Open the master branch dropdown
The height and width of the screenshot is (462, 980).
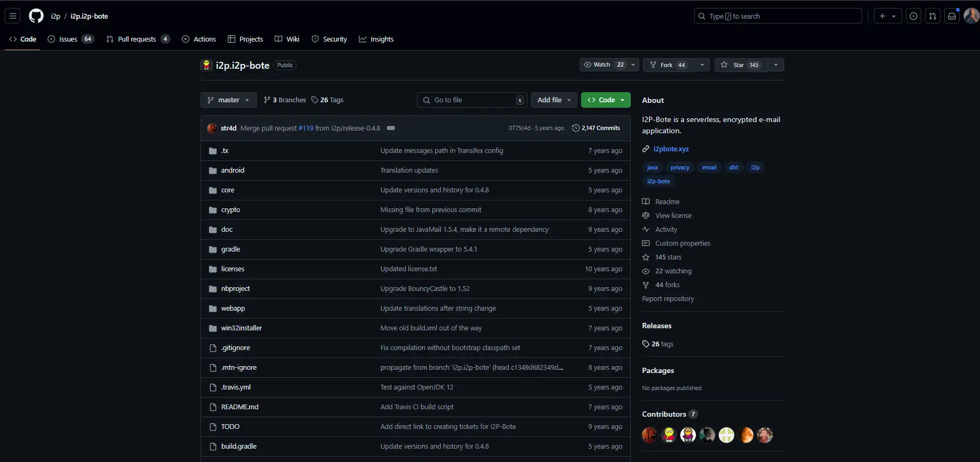[x=229, y=100]
